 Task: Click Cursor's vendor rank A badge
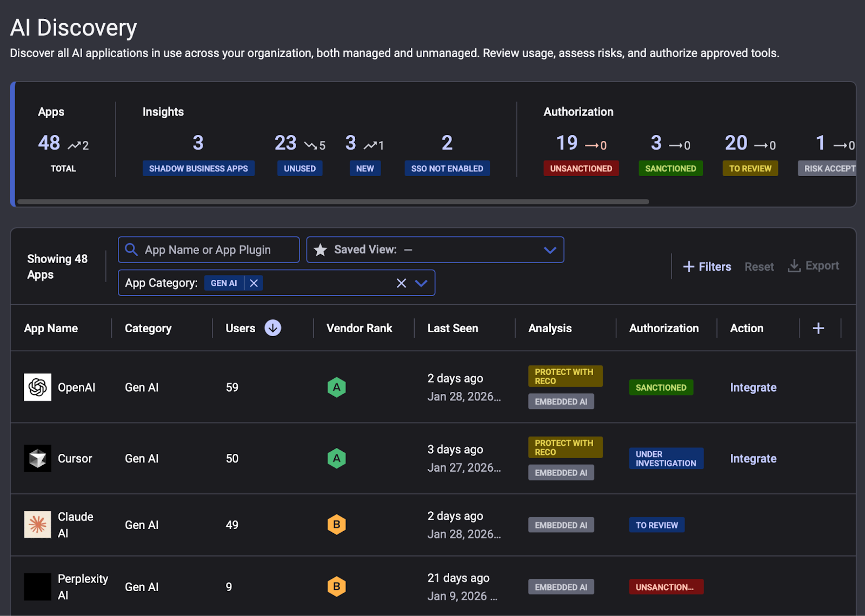pos(336,458)
